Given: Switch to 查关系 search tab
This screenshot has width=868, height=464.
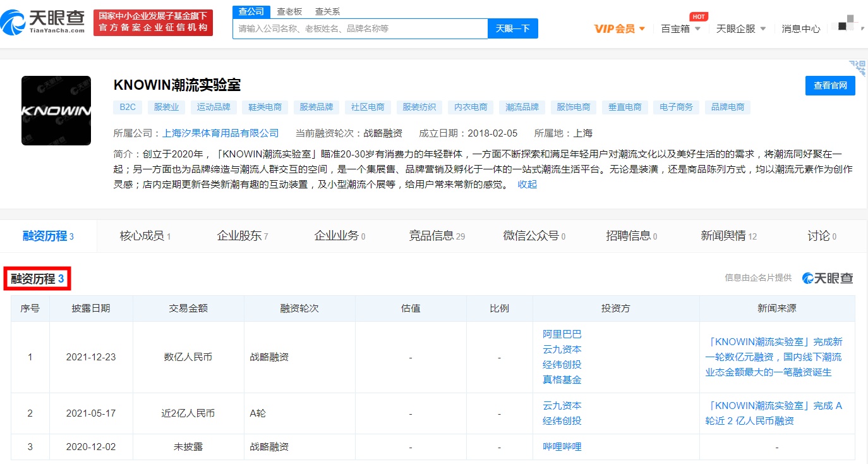Looking at the screenshot, I should [327, 11].
